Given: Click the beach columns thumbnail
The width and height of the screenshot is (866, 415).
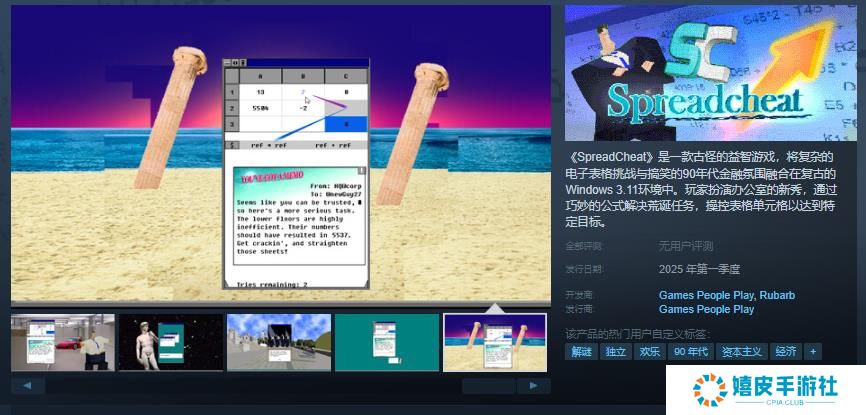Looking at the screenshot, I should pyautogui.click(x=494, y=343).
